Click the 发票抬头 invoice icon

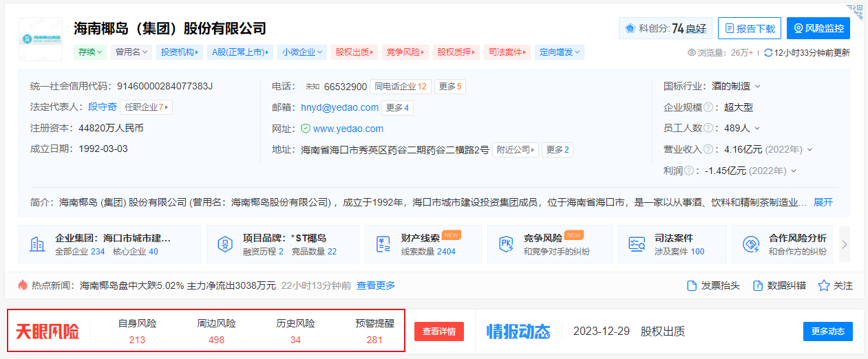pyautogui.click(x=692, y=285)
